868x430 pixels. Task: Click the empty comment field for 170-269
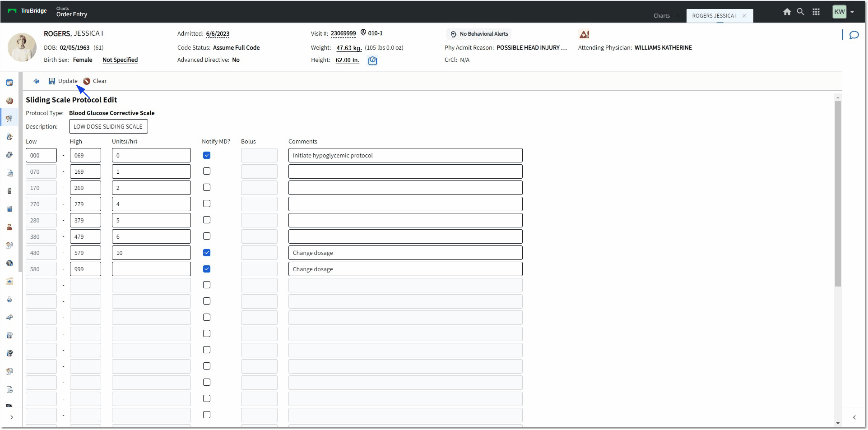point(405,188)
